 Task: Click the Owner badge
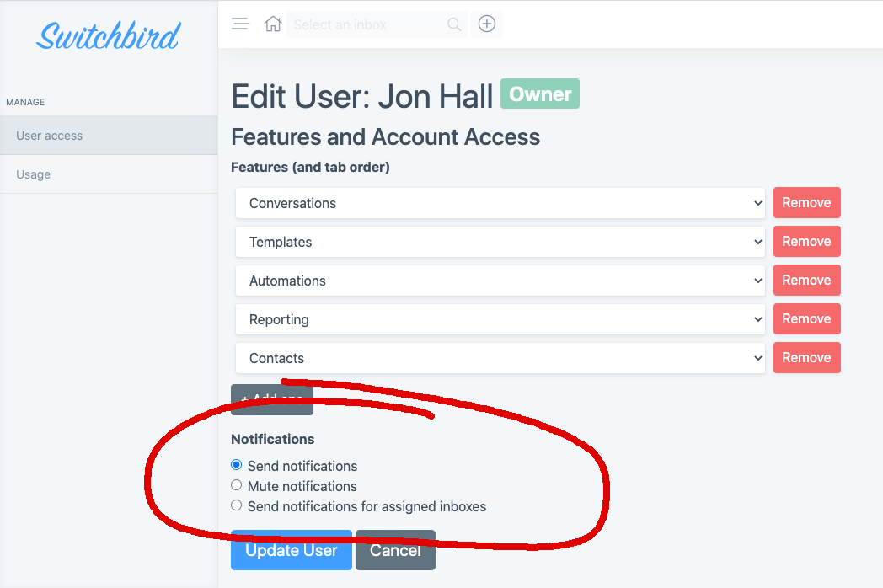(540, 94)
